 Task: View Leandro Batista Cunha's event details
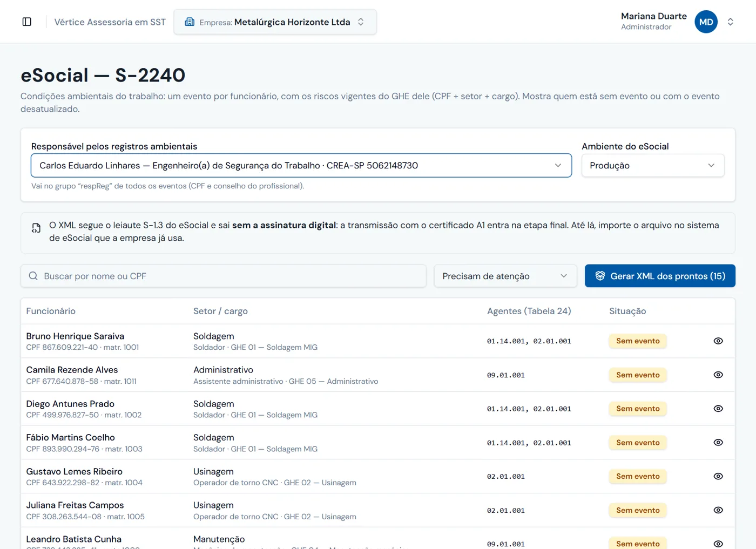point(718,544)
